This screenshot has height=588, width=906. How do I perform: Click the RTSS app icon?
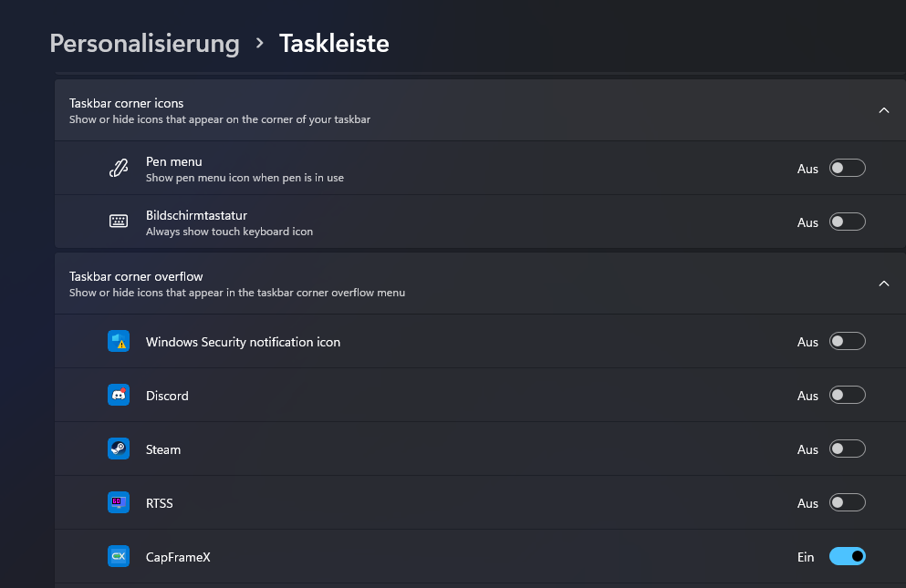(118, 502)
